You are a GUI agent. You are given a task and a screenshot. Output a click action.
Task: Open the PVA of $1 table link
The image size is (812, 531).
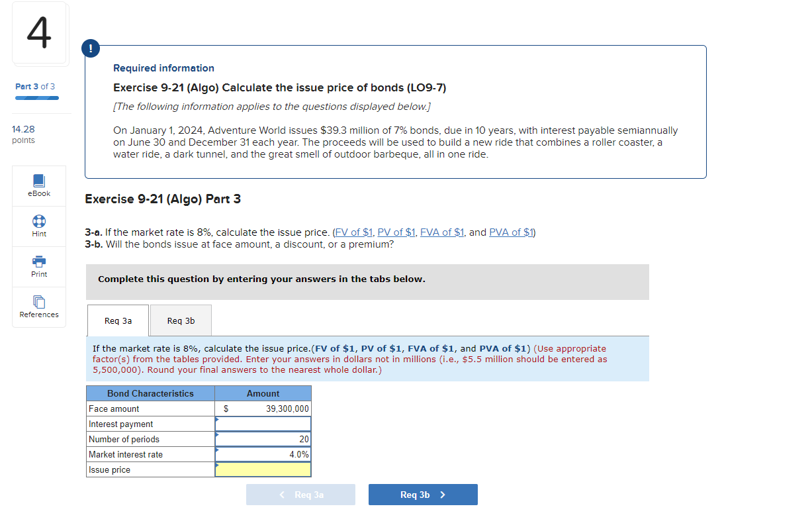pos(512,232)
